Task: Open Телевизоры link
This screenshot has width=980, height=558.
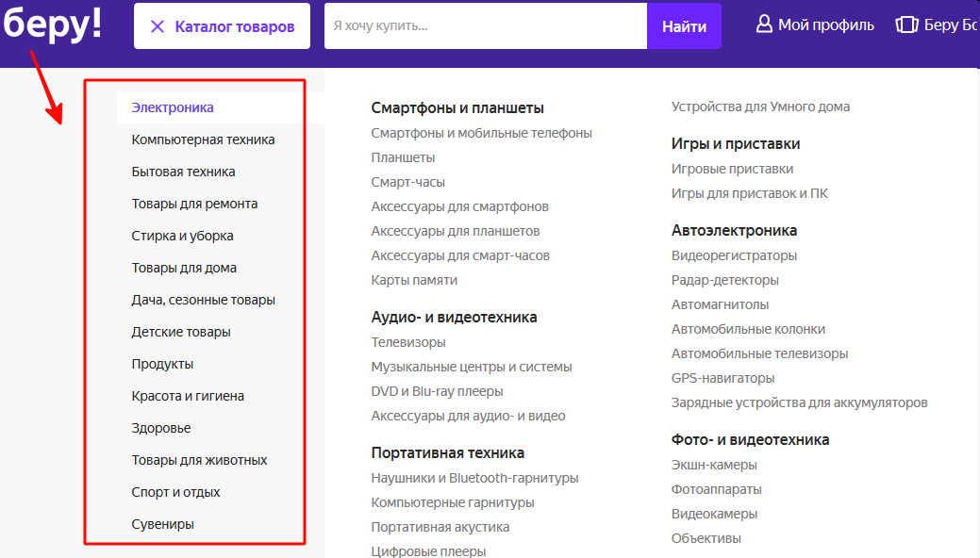Action: pos(408,342)
